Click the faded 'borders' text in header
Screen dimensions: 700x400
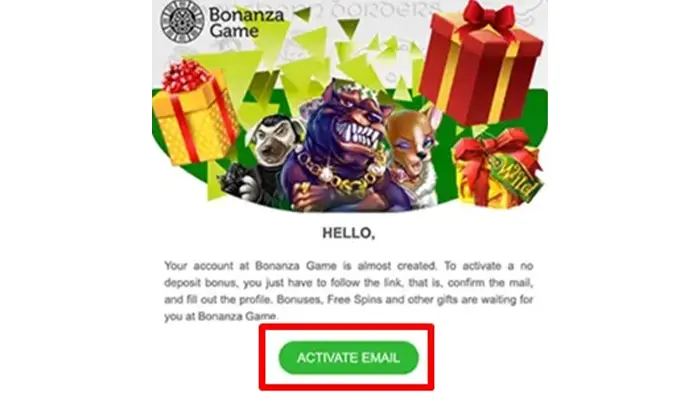point(386,9)
